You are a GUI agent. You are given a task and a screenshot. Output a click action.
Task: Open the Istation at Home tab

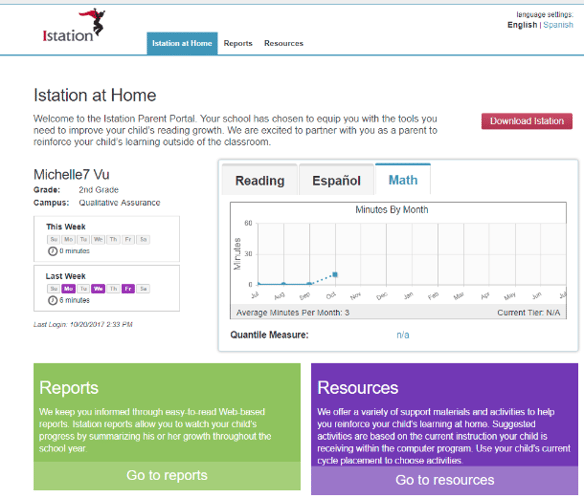tap(182, 44)
